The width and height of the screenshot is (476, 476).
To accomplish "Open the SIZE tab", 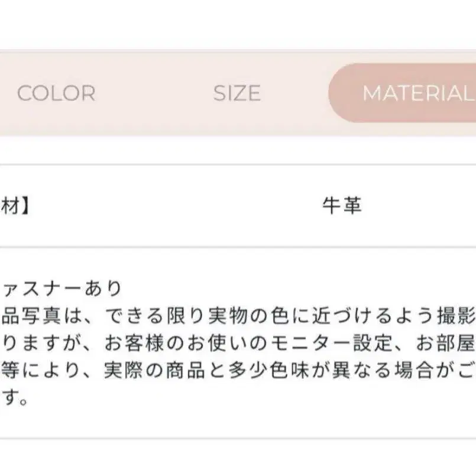I will point(237,93).
